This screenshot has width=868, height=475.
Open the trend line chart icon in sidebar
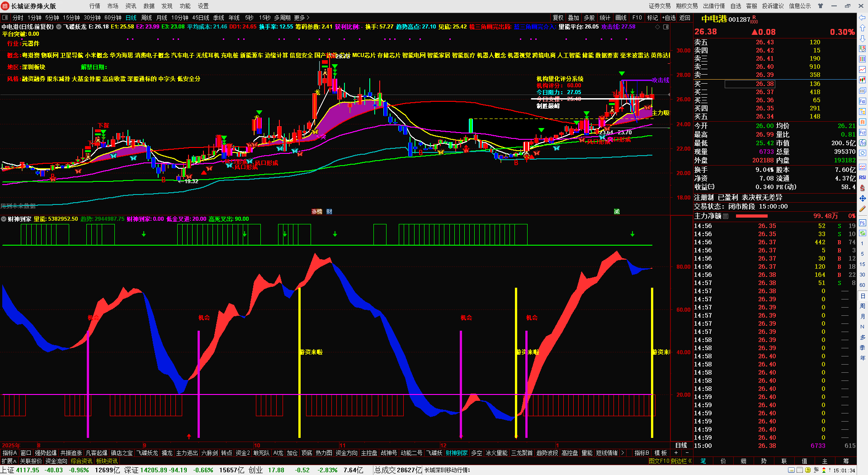click(863, 70)
